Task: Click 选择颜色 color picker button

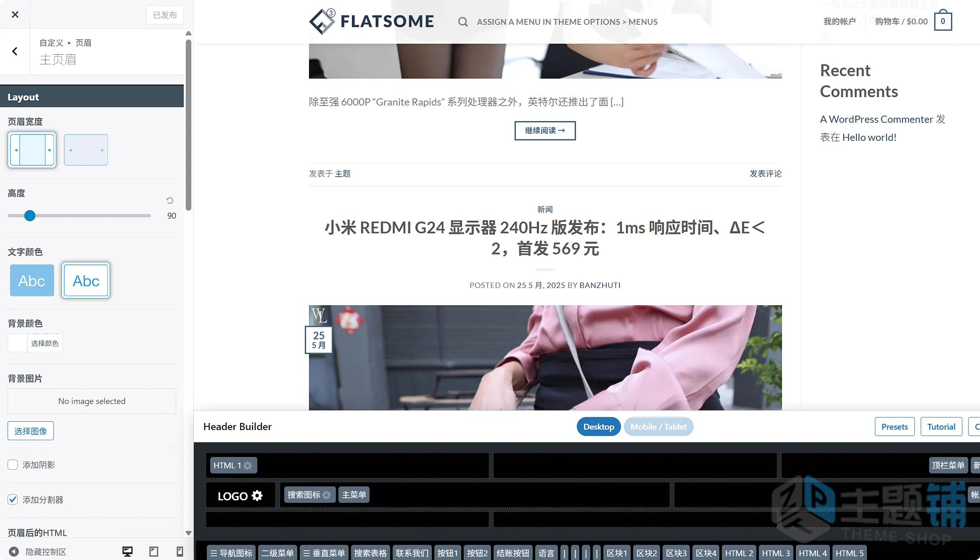Action: pyautogui.click(x=45, y=343)
